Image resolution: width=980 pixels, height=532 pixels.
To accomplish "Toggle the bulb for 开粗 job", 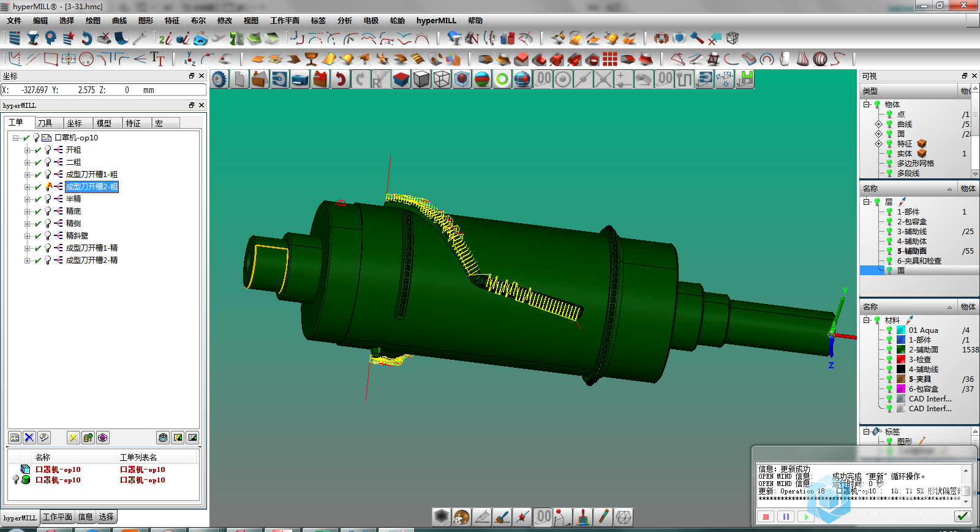I will (x=48, y=150).
